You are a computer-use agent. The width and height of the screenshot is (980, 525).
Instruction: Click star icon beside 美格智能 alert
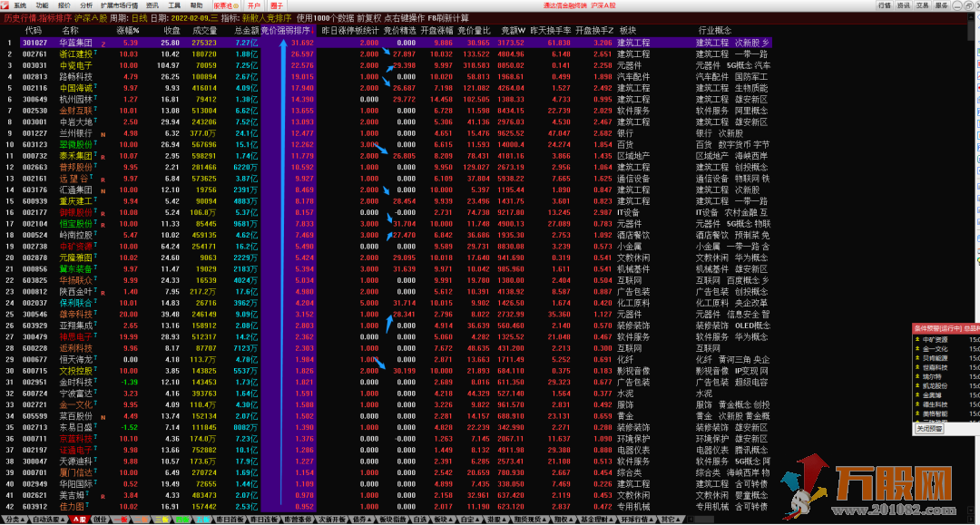point(917,413)
